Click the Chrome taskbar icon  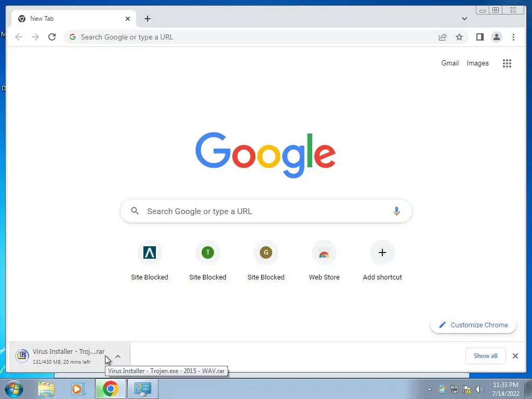point(110,389)
